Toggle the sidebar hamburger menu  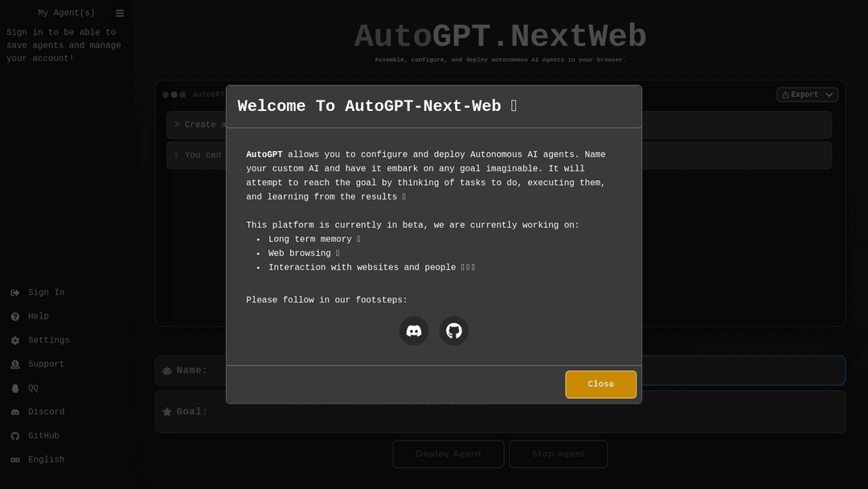click(120, 14)
